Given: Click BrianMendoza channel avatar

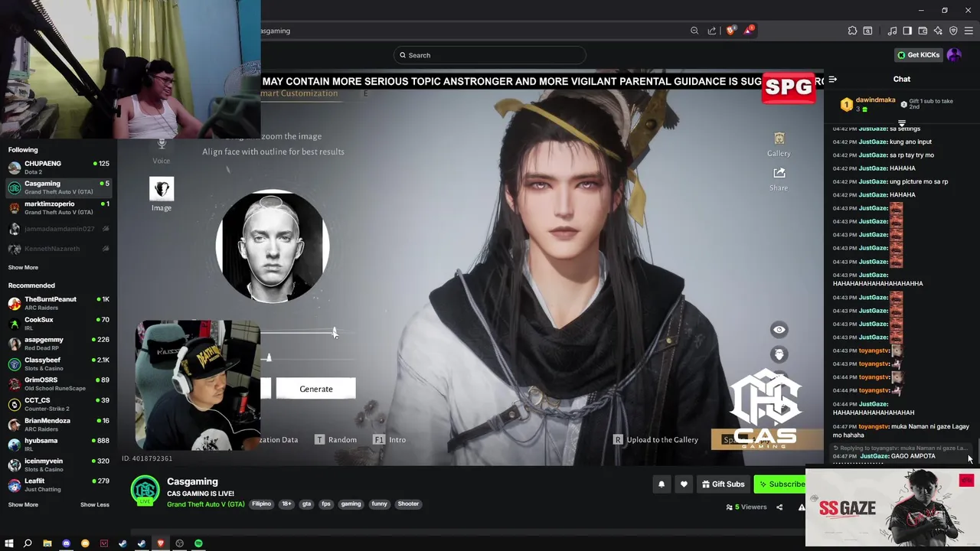Looking at the screenshot, I should [15, 424].
